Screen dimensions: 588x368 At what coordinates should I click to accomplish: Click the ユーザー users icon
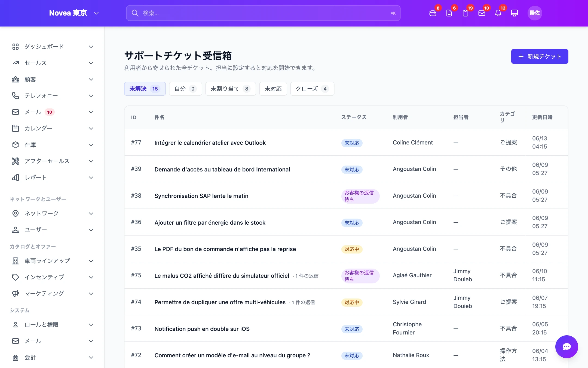click(16, 230)
